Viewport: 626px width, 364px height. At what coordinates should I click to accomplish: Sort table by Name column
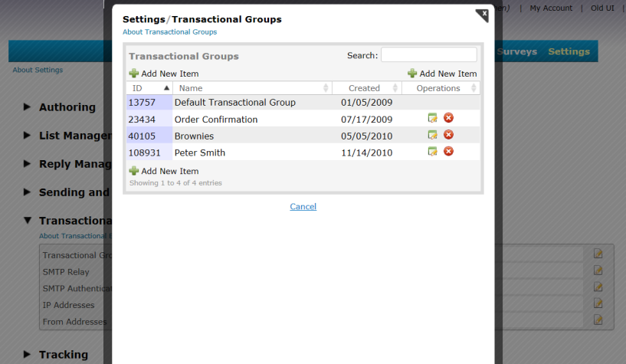tap(251, 88)
